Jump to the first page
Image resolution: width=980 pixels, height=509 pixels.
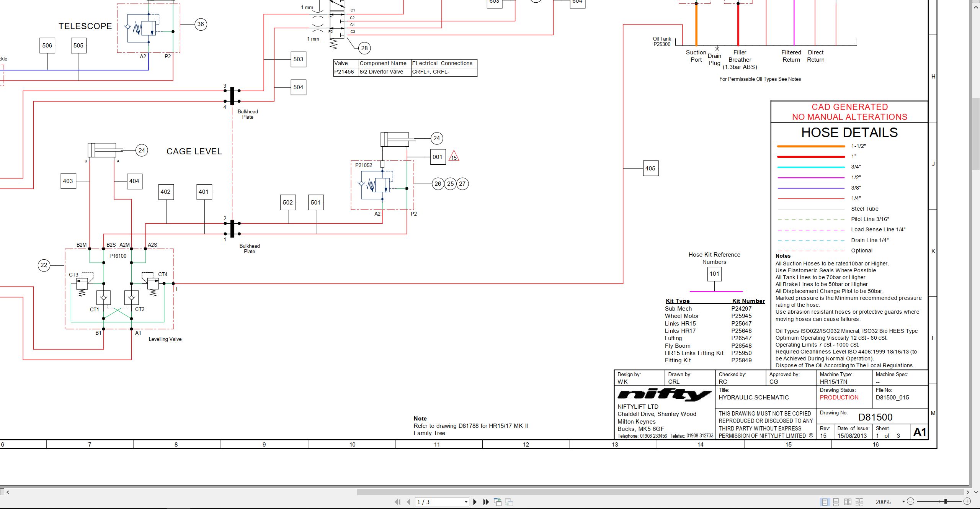397,502
